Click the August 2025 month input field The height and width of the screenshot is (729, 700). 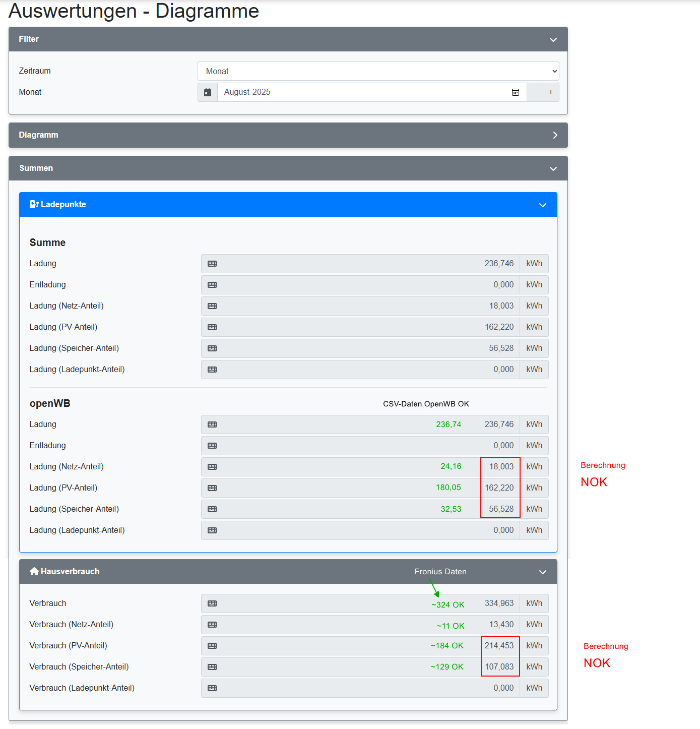point(372,92)
